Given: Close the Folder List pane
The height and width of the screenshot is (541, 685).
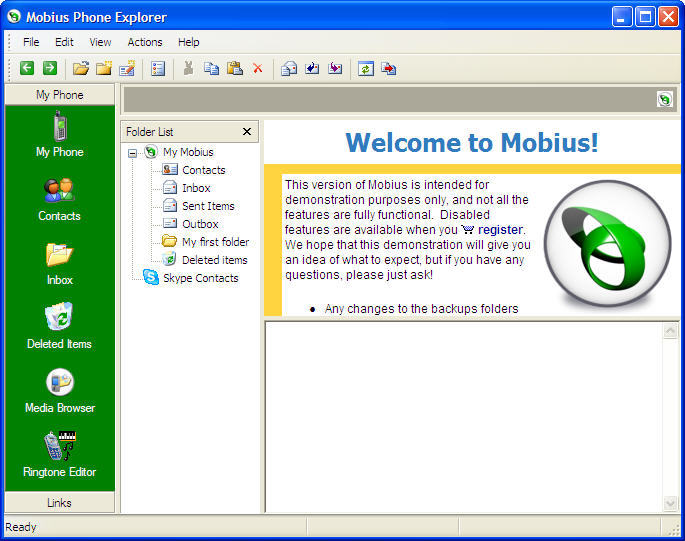Looking at the screenshot, I should pyautogui.click(x=247, y=132).
